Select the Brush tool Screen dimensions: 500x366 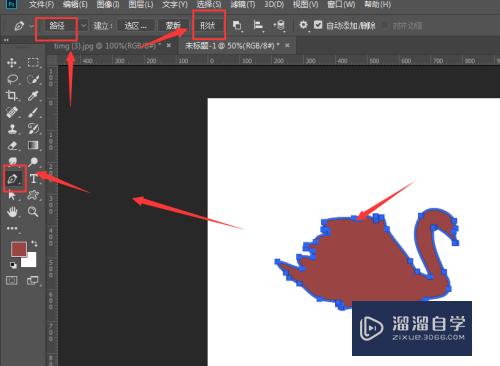point(33,112)
